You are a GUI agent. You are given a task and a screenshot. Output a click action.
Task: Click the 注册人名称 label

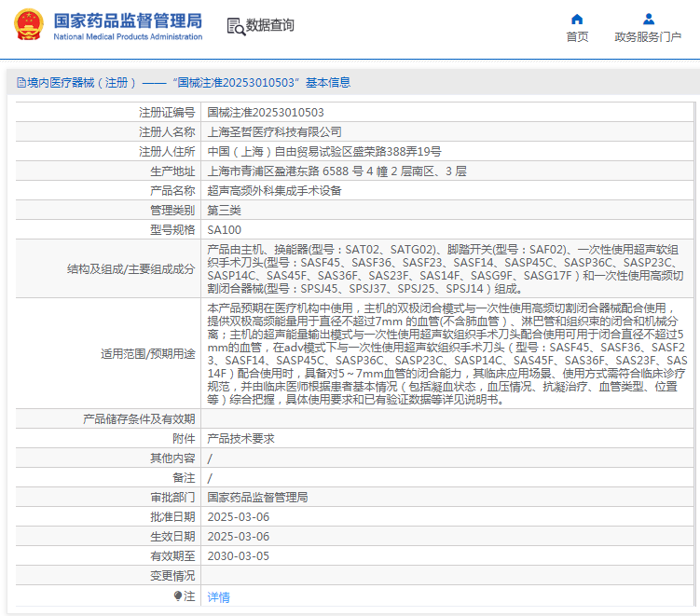[167, 132]
